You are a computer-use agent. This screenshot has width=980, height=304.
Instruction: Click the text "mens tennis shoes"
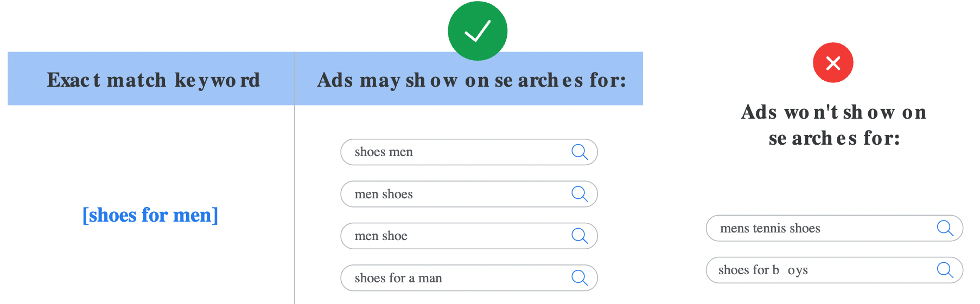pos(770,228)
